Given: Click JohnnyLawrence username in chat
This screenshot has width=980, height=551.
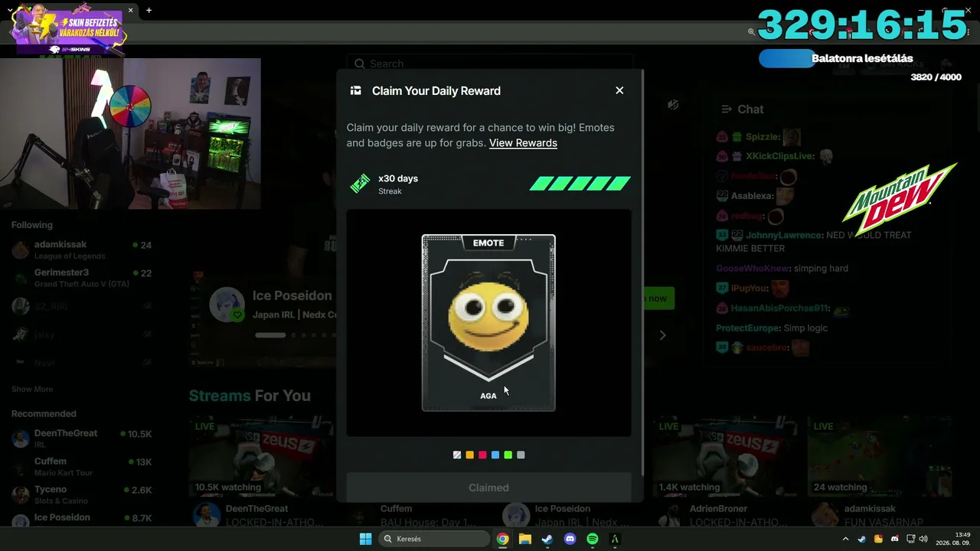Looking at the screenshot, I should click(784, 235).
